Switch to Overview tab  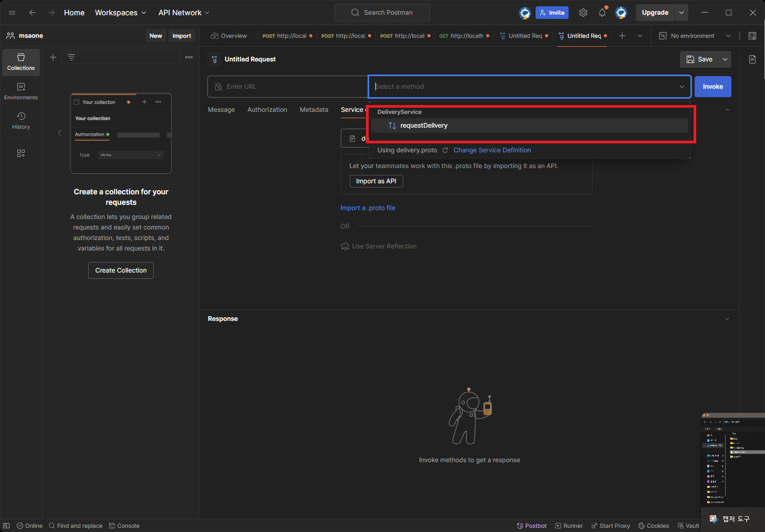coord(228,36)
